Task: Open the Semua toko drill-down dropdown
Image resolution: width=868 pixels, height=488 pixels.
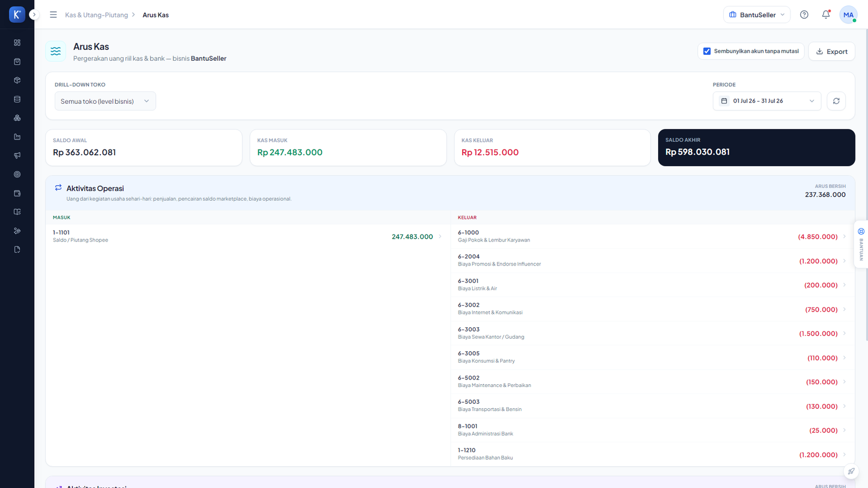Action: point(105,101)
